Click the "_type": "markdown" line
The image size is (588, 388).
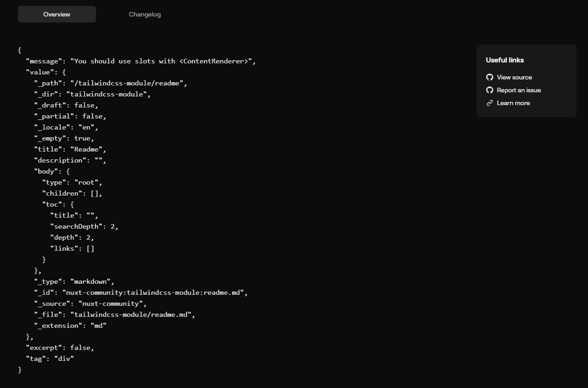click(74, 281)
